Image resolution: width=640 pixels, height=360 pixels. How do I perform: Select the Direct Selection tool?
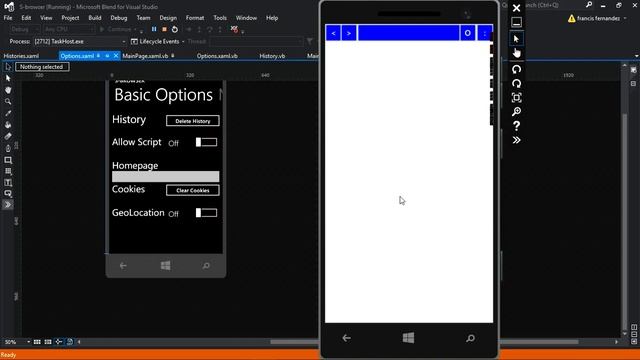pyautogui.click(x=8, y=78)
